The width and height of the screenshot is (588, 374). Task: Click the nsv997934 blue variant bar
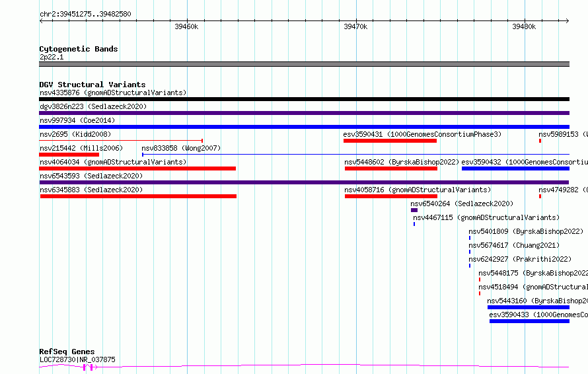(x=304, y=127)
